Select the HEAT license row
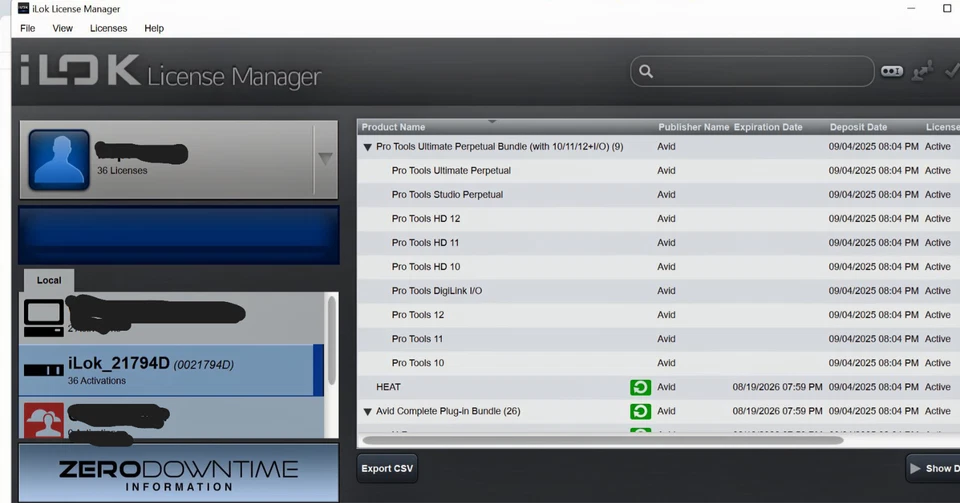This screenshot has width=960, height=503. click(x=658, y=387)
